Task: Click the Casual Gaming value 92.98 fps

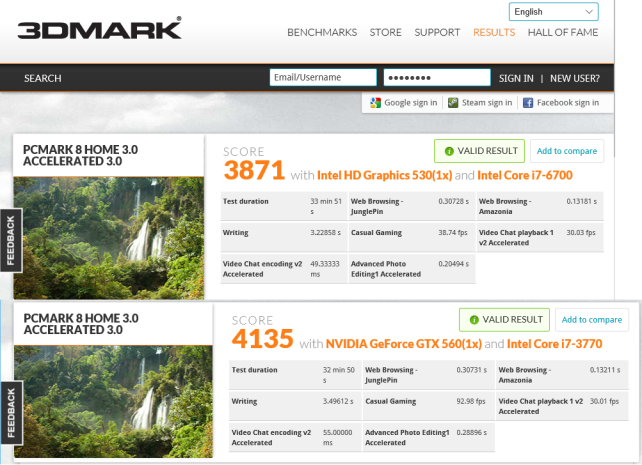Action: pyautogui.click(x=471, y=401)
